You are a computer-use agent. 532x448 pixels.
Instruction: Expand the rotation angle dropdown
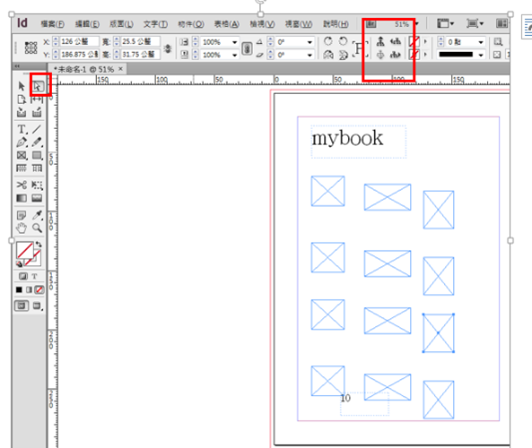click(x=310, y=42)
